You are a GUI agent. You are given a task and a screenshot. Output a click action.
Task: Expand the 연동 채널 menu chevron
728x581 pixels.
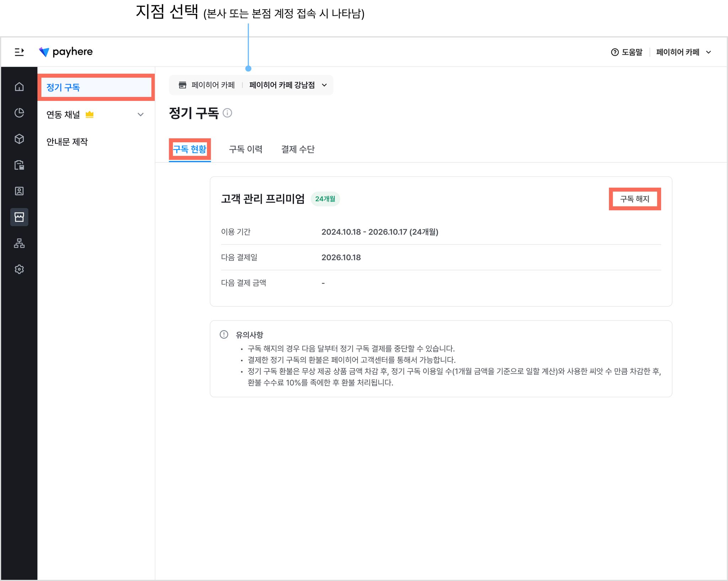coord(140,114)
